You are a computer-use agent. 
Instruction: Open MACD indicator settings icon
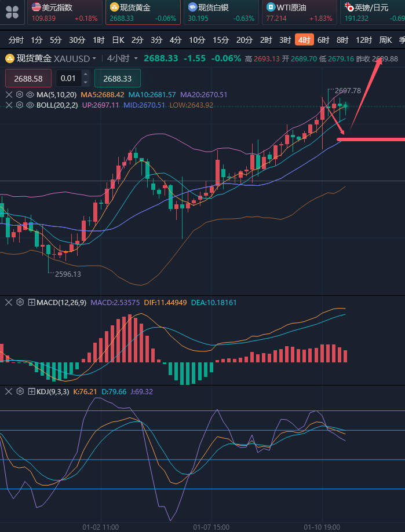point(20,302)
